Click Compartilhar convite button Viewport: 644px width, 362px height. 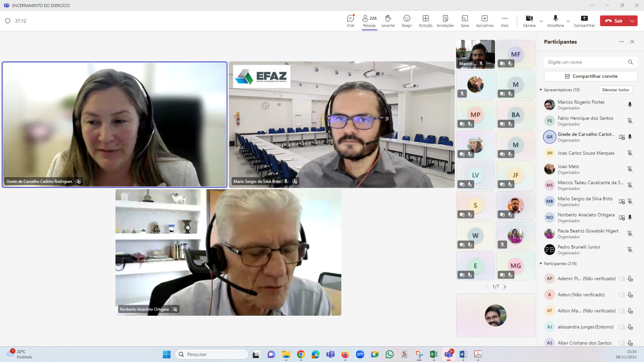tap(590, 76)
